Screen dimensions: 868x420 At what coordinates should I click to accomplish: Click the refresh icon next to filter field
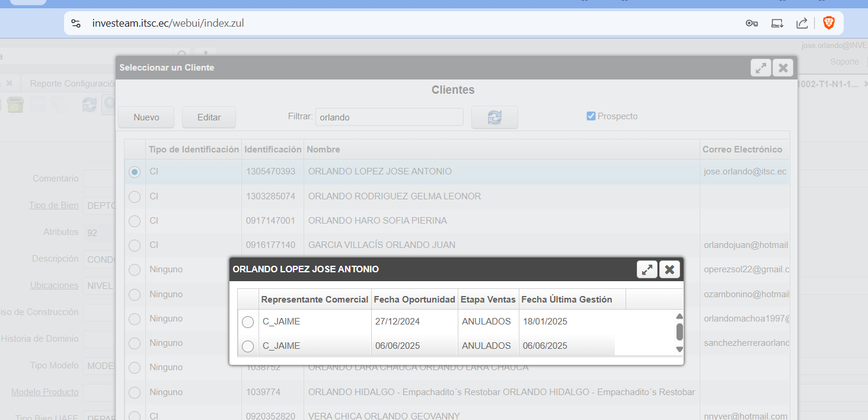494,117
